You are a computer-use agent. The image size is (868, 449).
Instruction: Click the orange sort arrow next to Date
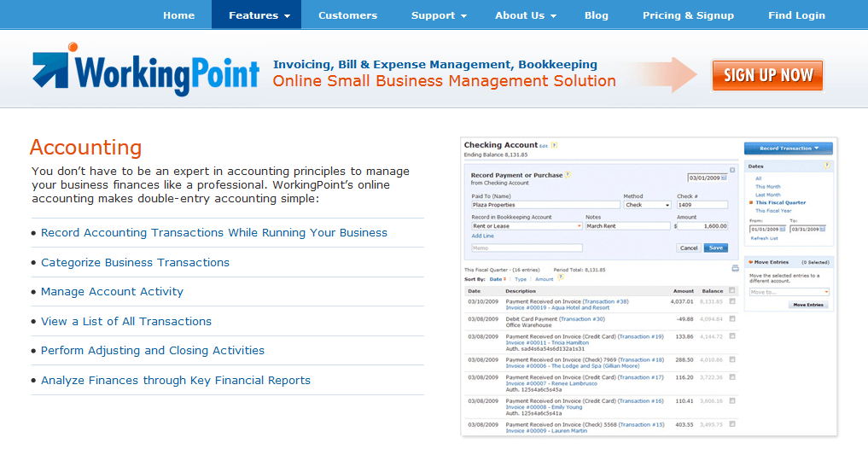[x=505, y=280]
